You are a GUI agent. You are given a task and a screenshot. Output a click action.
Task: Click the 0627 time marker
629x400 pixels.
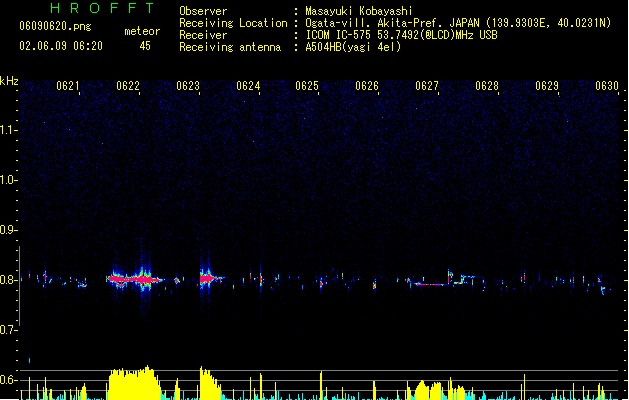[427, 86]
